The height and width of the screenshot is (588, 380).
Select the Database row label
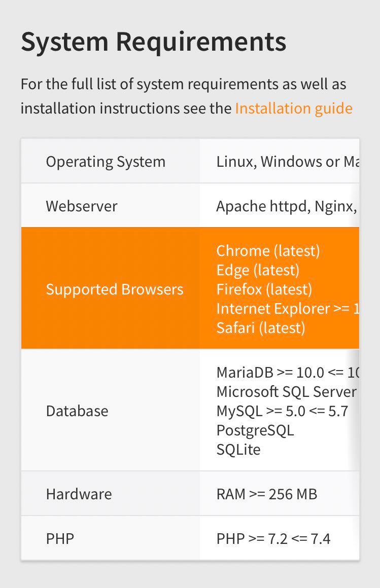[77, 411]
